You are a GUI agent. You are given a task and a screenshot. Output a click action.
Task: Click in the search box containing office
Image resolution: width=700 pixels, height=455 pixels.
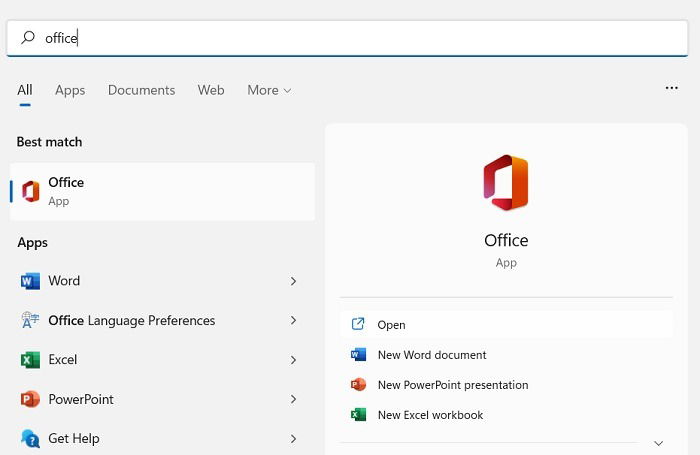[x=347, y=38]
